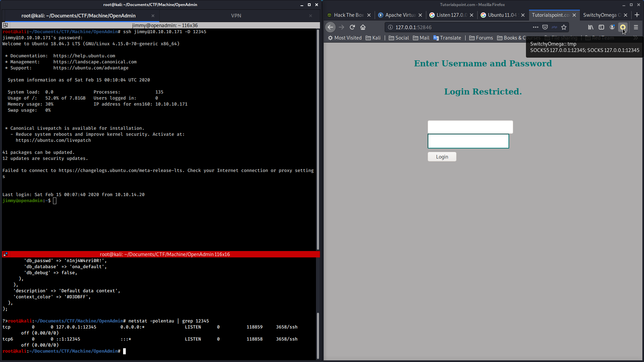
Task: Bookmark this page with the star icon
Action: tap(564, 27)
